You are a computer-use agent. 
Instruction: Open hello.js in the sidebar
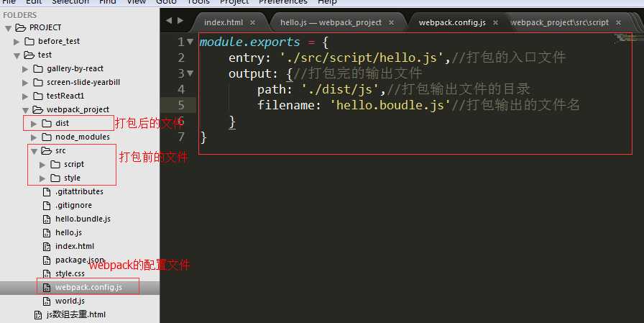(68, 232)
